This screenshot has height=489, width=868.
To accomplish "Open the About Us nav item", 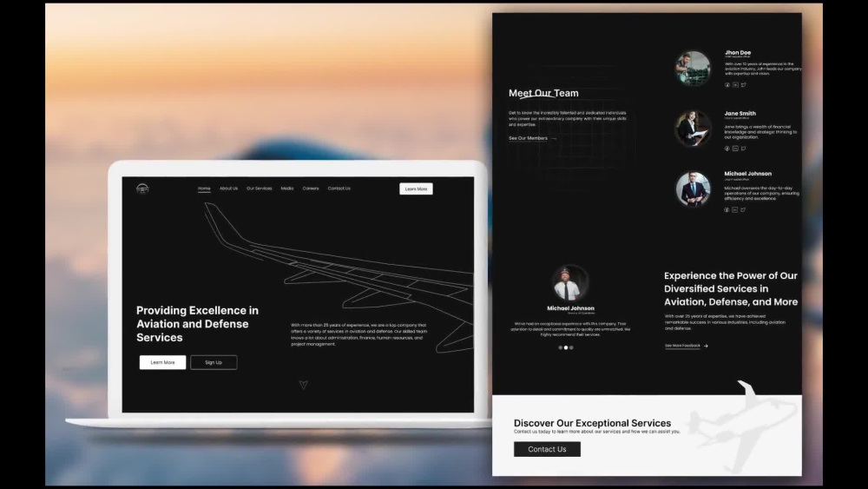I will pyautogui.click(x=228, y=188).
